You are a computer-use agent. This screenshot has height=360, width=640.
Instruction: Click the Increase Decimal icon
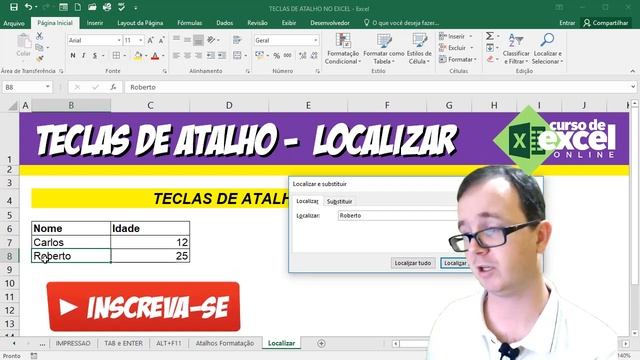302,56
